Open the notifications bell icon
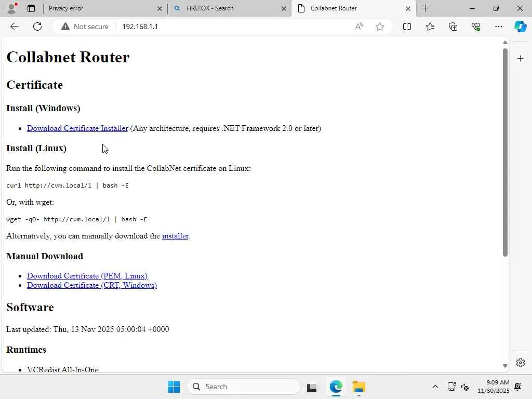This screenshot has width=532, height=399. [518, 387]
